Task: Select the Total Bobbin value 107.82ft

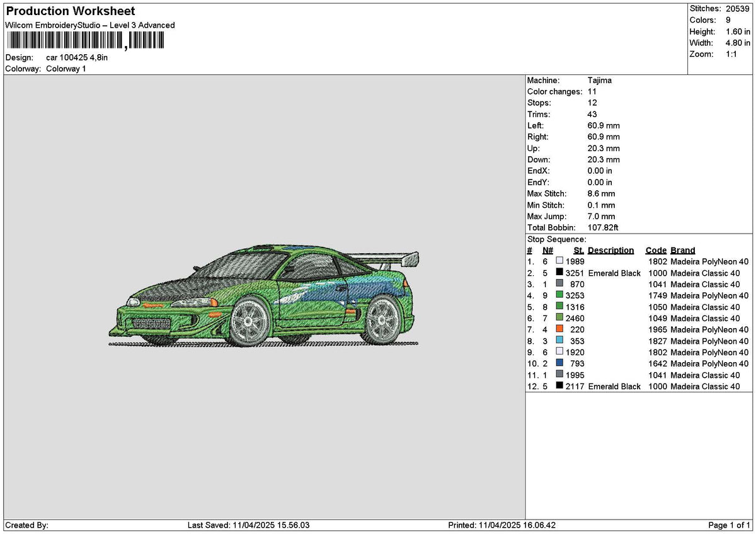Action: click(604, 227)
